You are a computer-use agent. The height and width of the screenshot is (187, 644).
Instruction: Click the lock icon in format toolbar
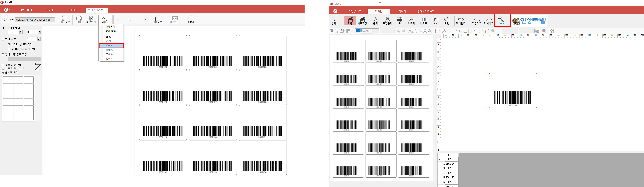[x=336, y=31]
